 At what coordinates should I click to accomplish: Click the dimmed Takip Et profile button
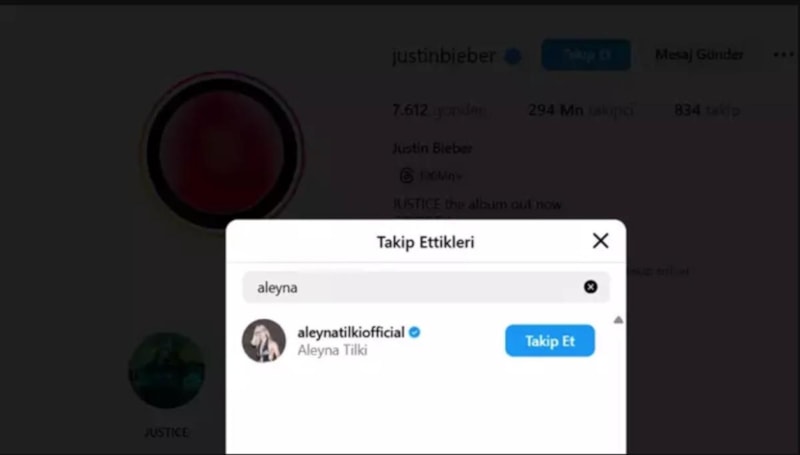(x=586, y=55)
